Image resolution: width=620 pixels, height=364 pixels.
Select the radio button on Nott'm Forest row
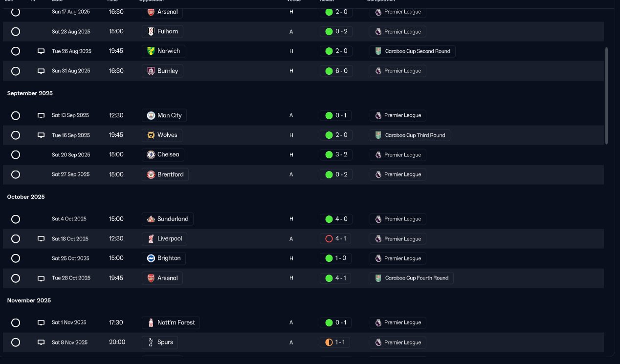click(x=16, y=323)
